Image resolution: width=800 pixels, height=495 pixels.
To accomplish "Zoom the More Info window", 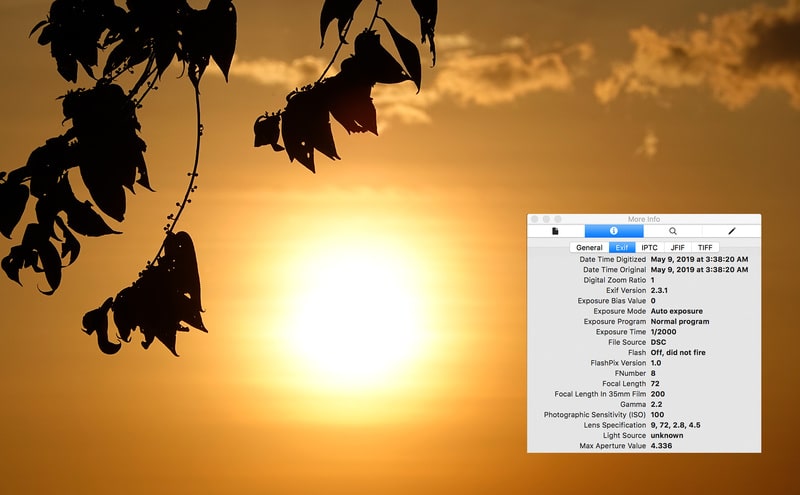I will coord(558,219).
